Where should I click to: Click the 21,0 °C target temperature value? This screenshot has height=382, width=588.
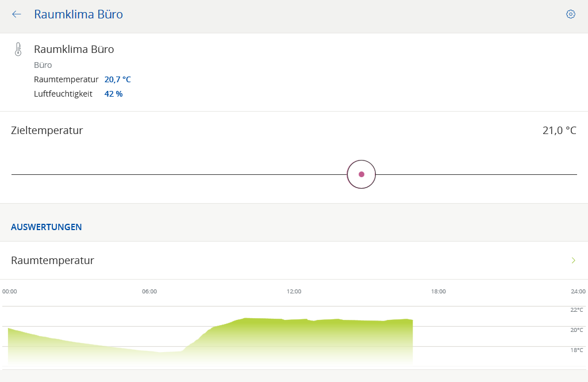[559, 131]
